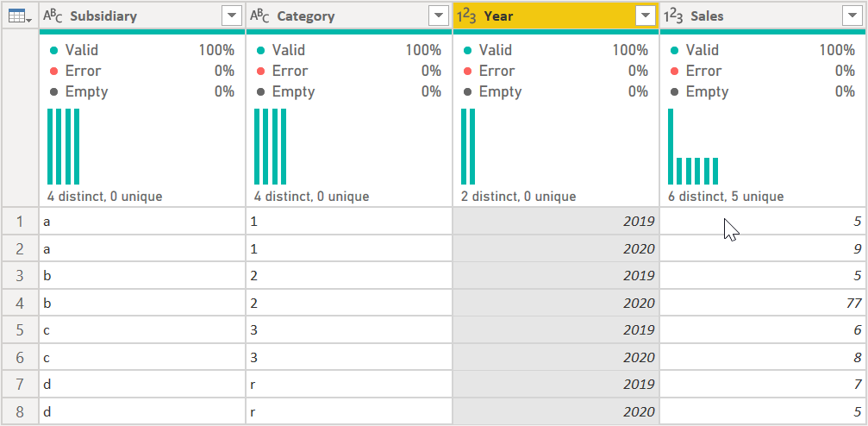Select row number 1

tap(20, 221)
